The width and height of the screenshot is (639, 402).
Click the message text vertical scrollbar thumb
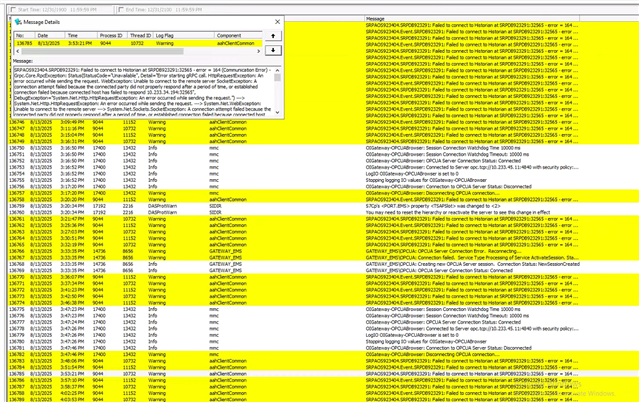(x=277, y=77)
